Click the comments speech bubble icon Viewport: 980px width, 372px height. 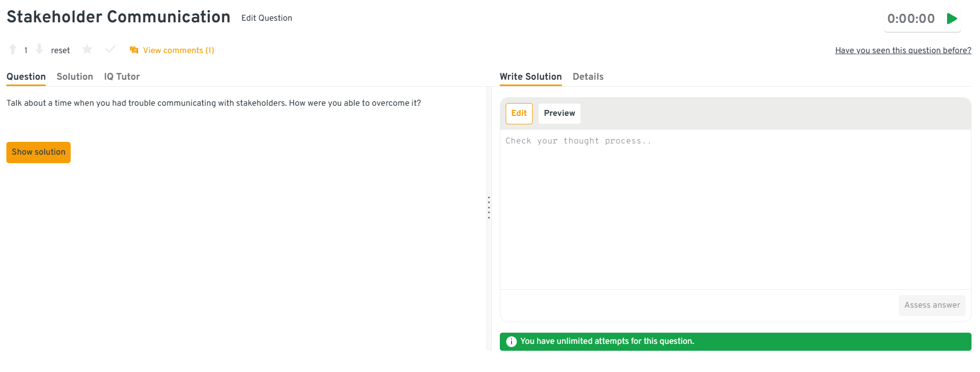point(134,50)
